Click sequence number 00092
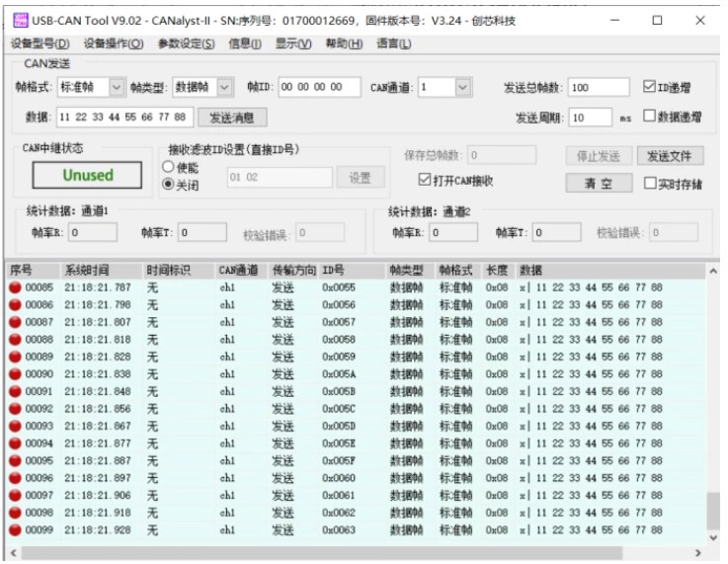 [39, 409]
